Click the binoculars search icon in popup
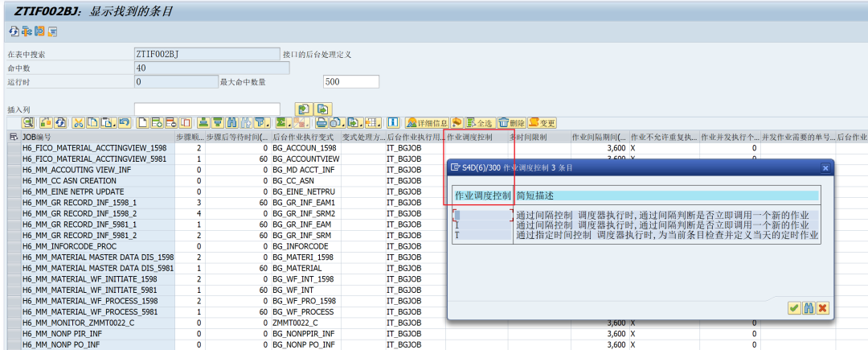Screen dimensions: 868x350 [809, 308]
